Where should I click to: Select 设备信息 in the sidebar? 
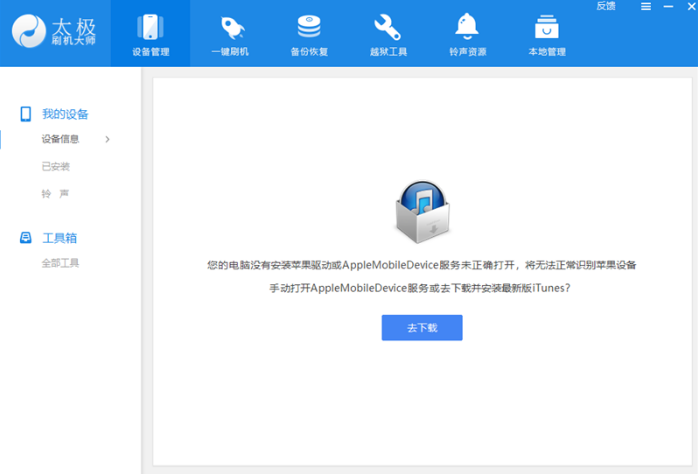pos(60,139)
